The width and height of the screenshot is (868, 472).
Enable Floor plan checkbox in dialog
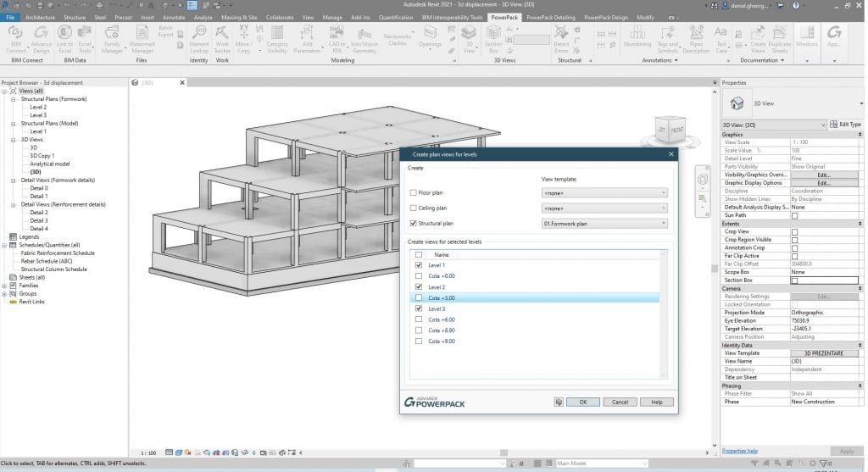pos(413,192)
